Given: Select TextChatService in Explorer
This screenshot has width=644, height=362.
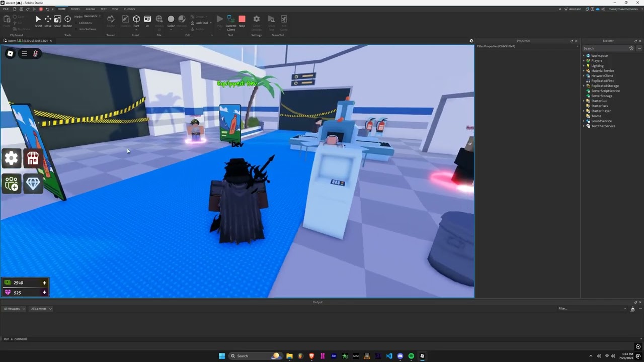Looking at the screenshot, I should click(603, 126).
